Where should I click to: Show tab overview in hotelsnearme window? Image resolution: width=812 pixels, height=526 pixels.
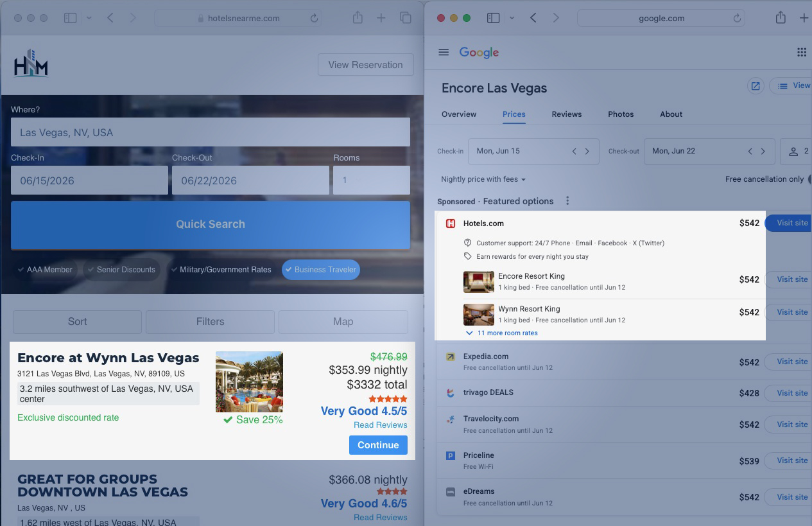point(405,18)
